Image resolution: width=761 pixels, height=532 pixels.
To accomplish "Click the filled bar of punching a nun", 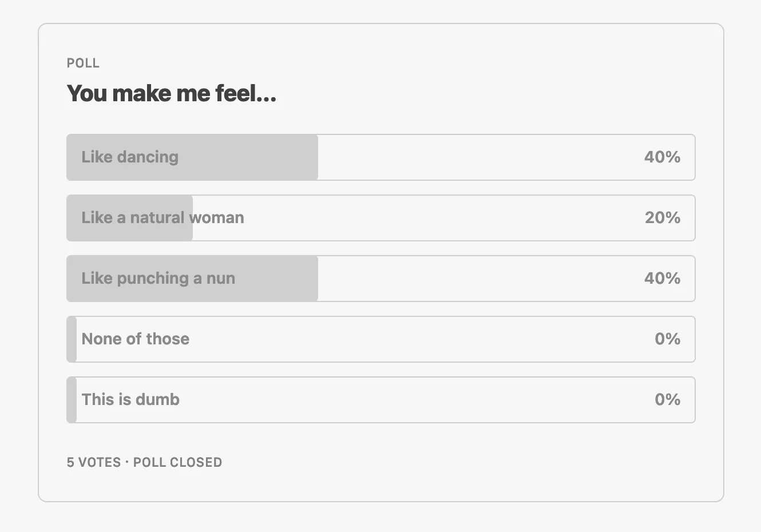I will click(x=192, y=279).
